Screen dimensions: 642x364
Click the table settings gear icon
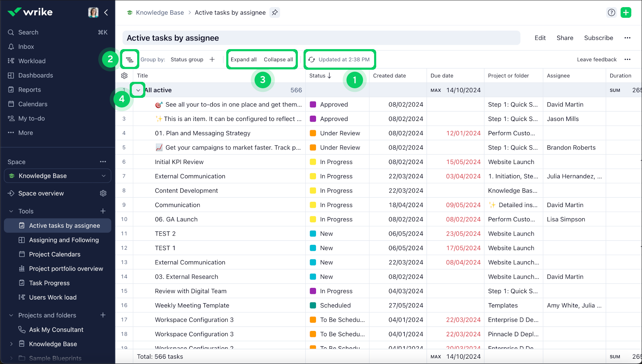coord(124,76)
